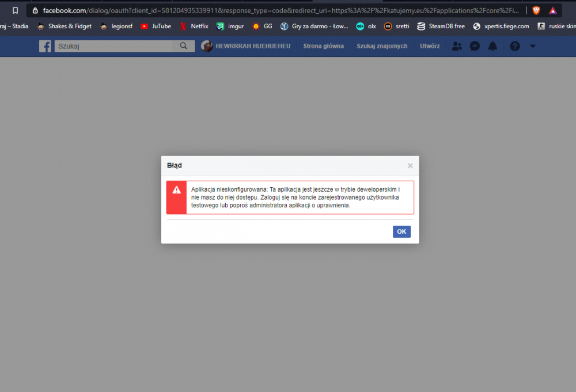Open the Netflix bookmark
Viewport: 576px width, 392px height.
point(194,26)
